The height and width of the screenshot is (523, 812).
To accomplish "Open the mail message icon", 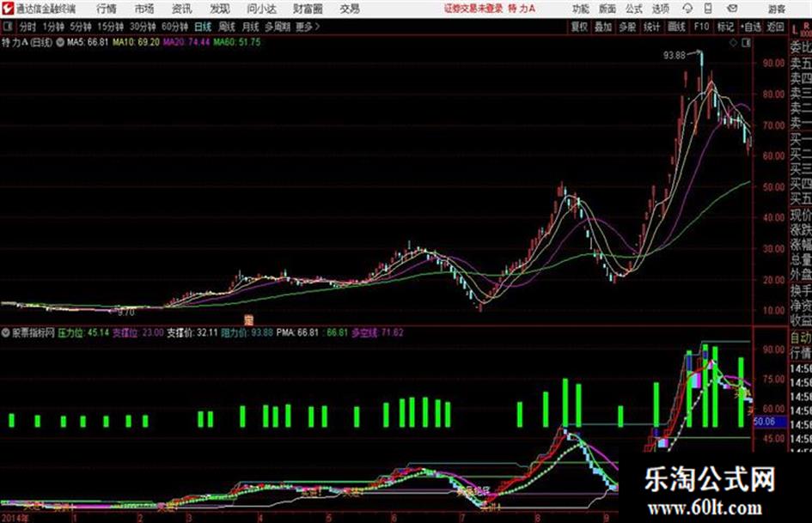I will tap(732, 9).
